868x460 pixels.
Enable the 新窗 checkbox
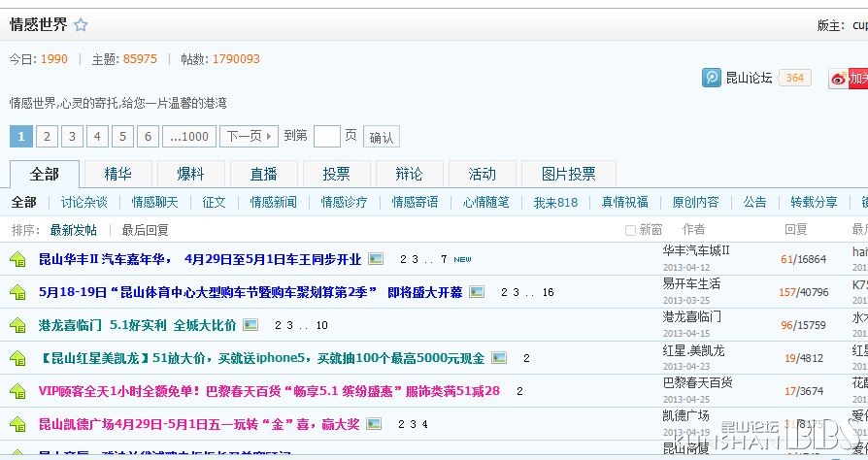coord(630,230)
